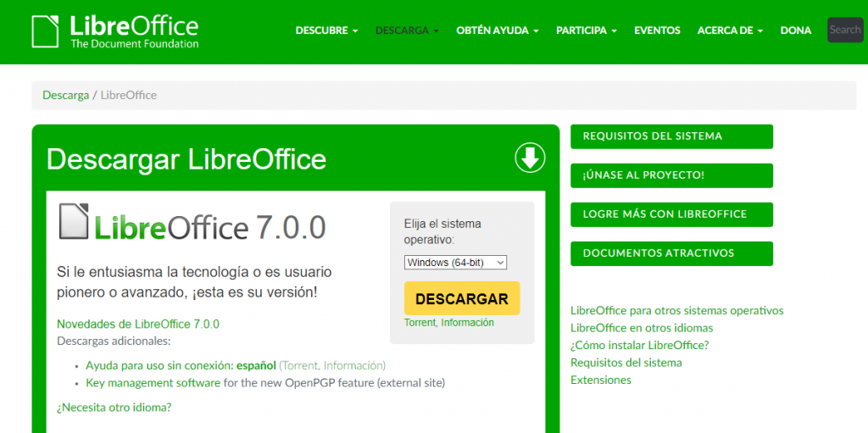The width and height of the screenshot is (868, 433).
Task: Click the Descargar LibreOffice heading
Action: click(x=186, y=159)
